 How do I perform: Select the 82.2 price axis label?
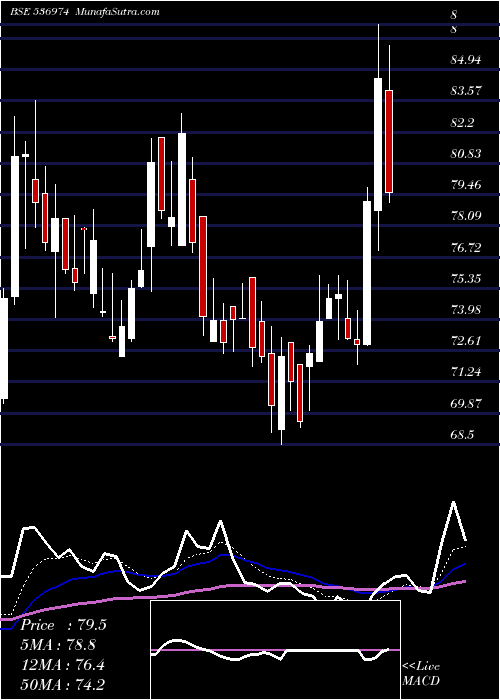[x=462, y=122]
